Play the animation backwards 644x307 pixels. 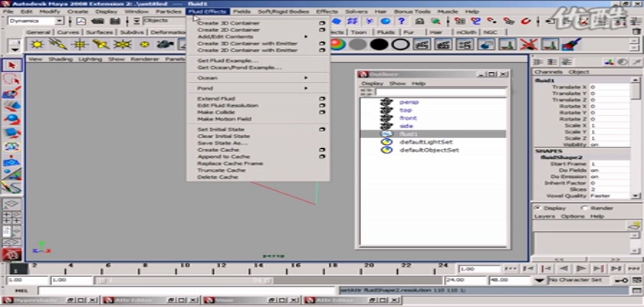563,269
